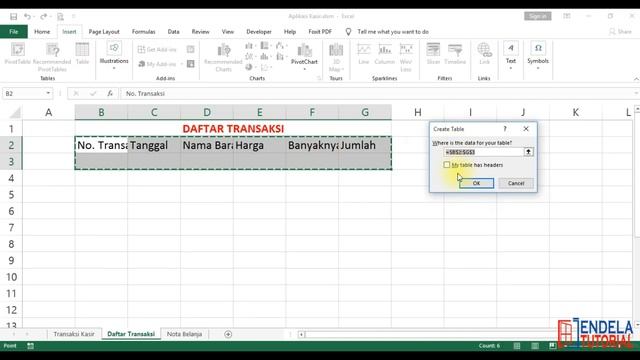The image size is (640, 360).
Task: Open the View tab
Action: 228,31
